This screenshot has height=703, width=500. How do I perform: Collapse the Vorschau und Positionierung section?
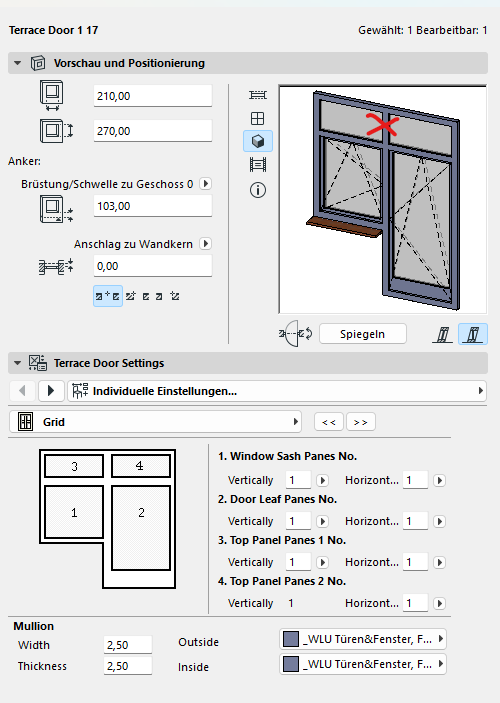17,63
